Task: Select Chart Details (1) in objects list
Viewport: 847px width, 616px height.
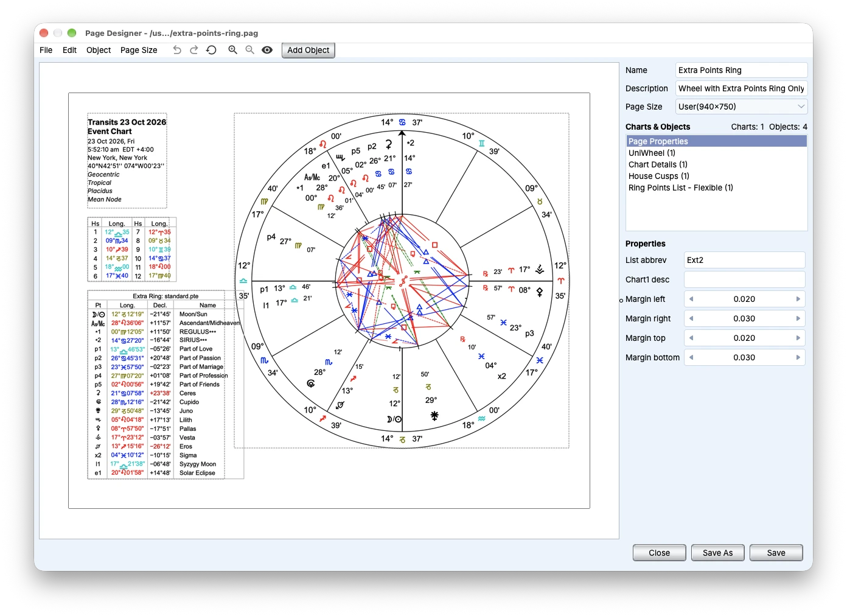Action: click(716, 164)
